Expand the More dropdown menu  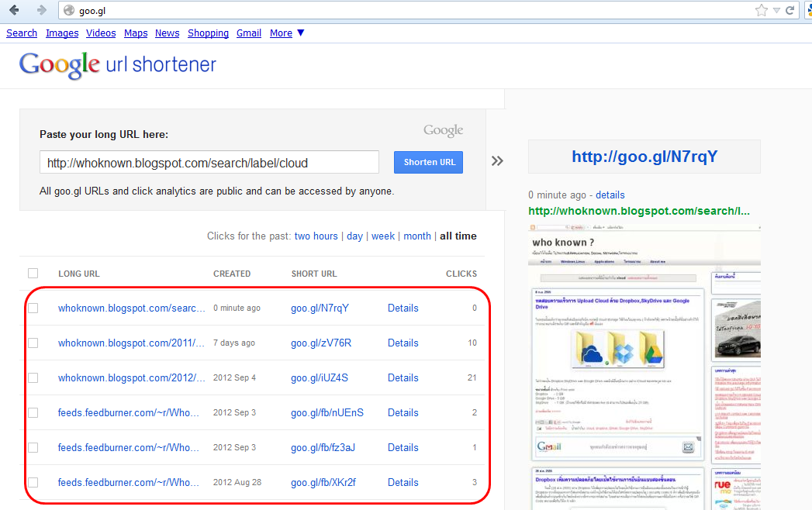(286, 33)
